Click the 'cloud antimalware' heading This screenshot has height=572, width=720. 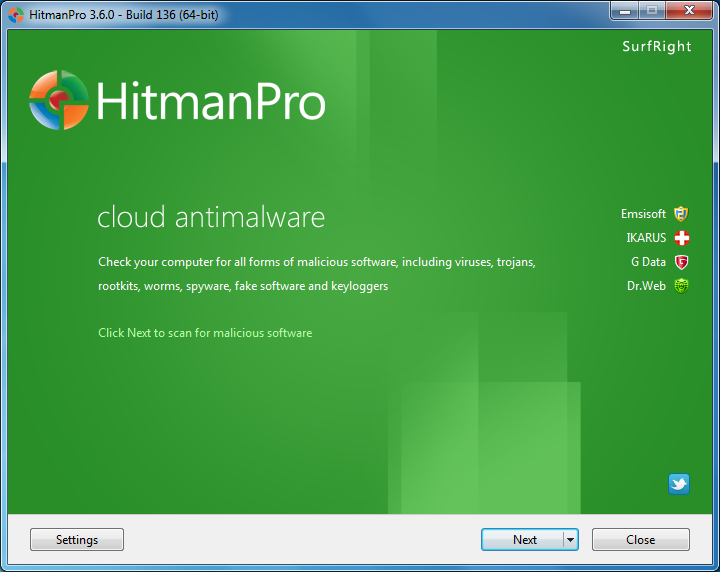[211, 217]
